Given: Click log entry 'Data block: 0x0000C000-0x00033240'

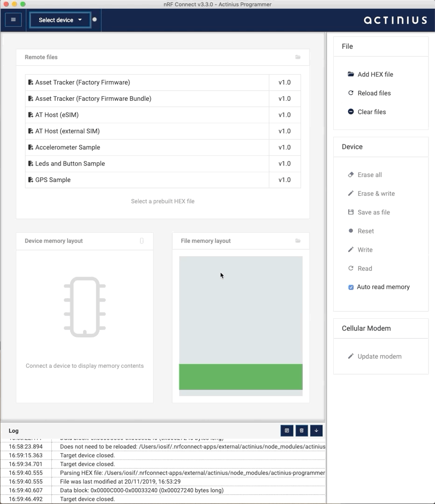Looking at the screenshot, I should [x=142, y=490].
